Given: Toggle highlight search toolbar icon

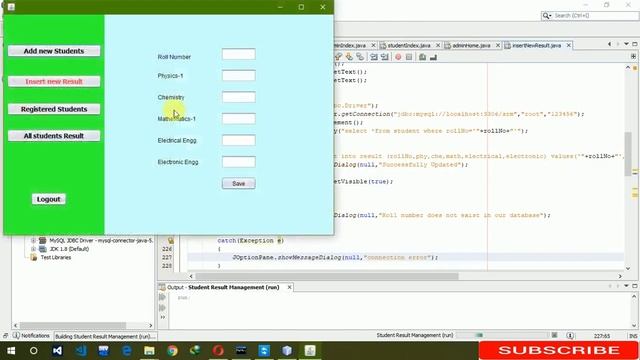Looking at the screenshot, I should 360,57.
